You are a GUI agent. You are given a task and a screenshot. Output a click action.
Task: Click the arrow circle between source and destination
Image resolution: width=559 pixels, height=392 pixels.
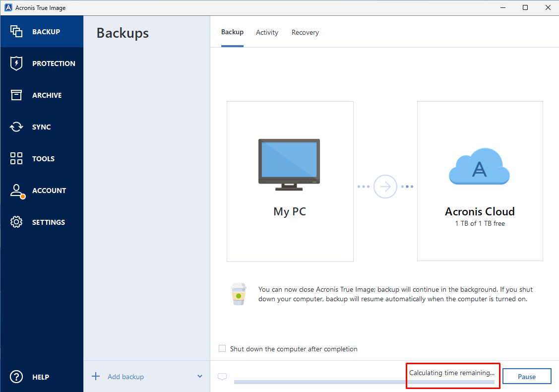[x=385, y=187]
